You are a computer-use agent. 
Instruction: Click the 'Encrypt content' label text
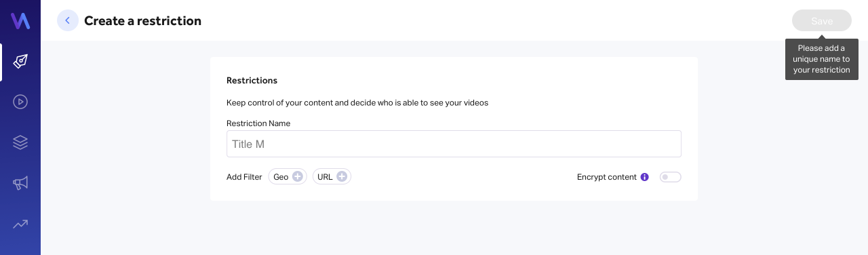tap(607, 177)
